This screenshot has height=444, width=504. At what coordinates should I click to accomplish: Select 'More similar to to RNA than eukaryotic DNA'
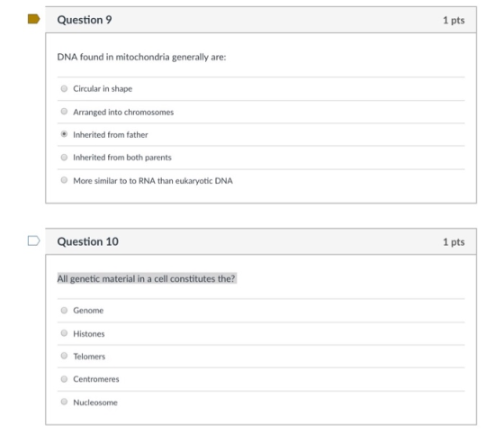pyautogui.click(x=64, y=180)
